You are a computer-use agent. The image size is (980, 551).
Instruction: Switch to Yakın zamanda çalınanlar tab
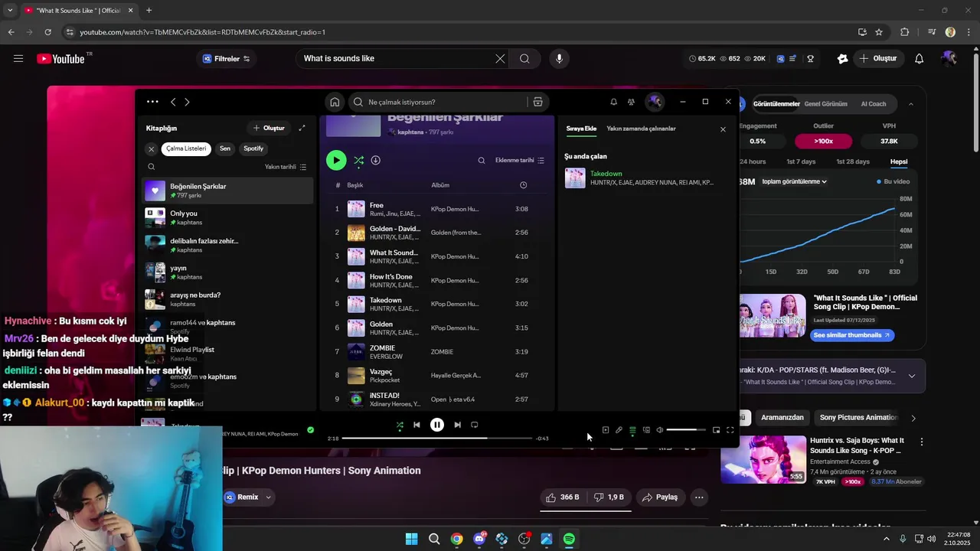click(641, 129)
